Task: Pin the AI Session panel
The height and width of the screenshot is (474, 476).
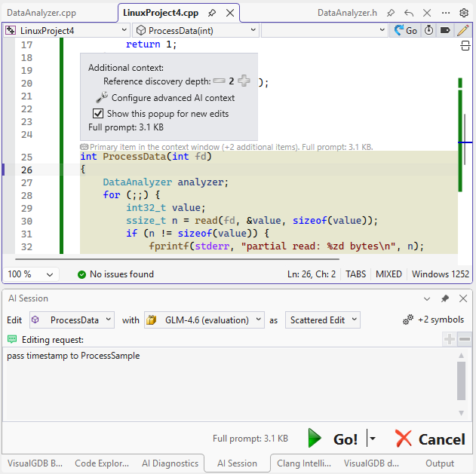Action: [445, 298]
